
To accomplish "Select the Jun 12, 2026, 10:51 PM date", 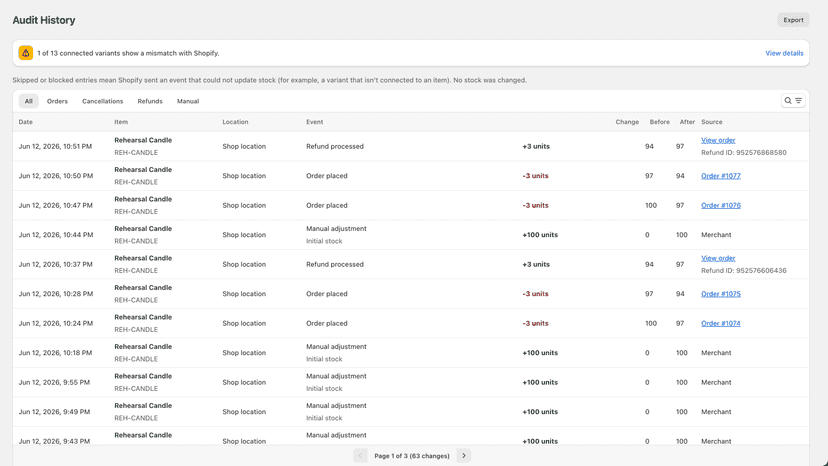I will [x=55, y=146].
